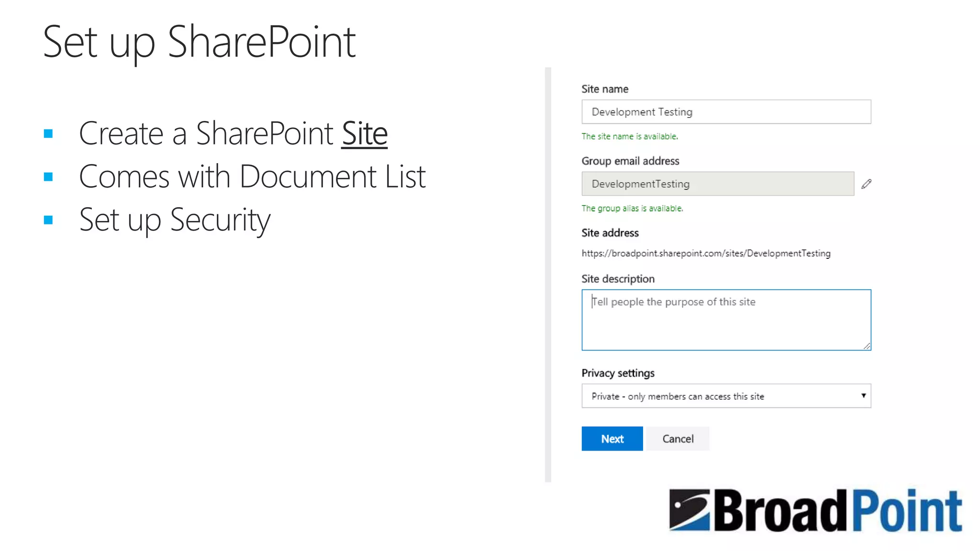Click the broadpoint.sharepoint.com site address URL
The image size is (980, 551).
tap(706, 253)
